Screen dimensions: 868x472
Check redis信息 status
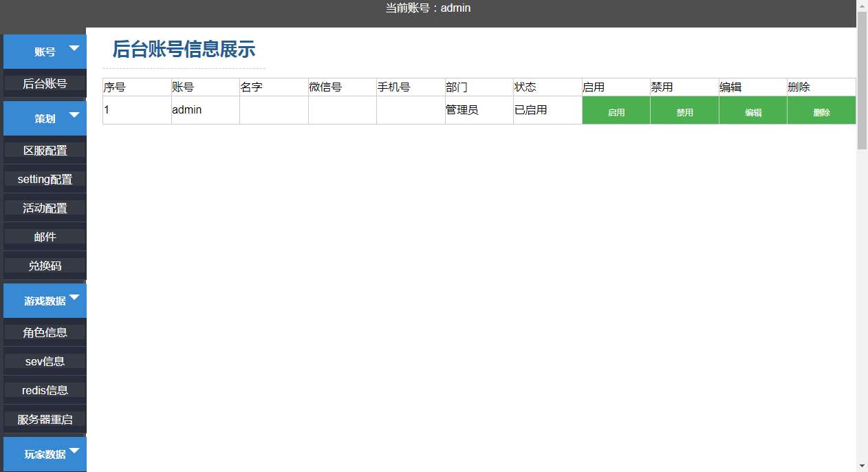coord(44,389)
